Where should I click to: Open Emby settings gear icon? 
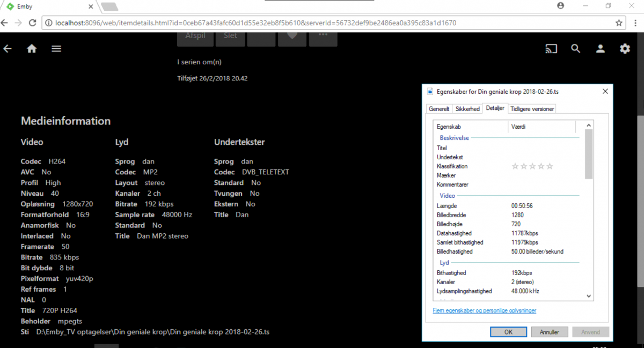coord(625,49)
